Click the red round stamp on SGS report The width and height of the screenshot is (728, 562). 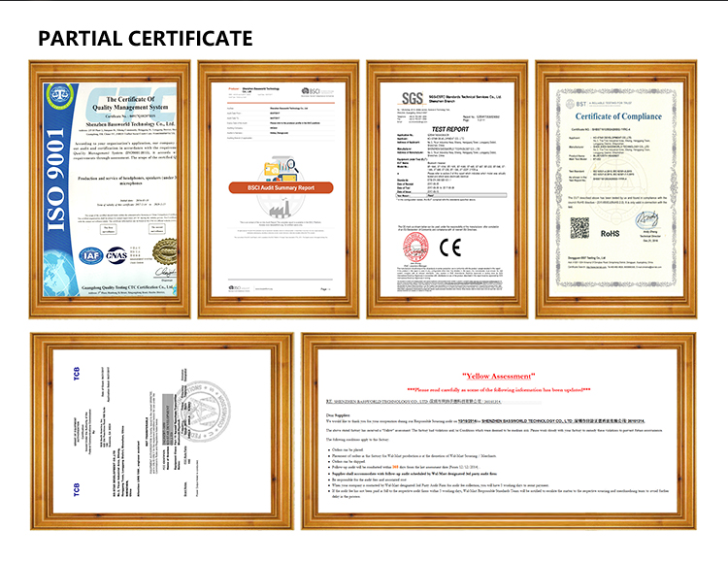[x=415, y=249]
